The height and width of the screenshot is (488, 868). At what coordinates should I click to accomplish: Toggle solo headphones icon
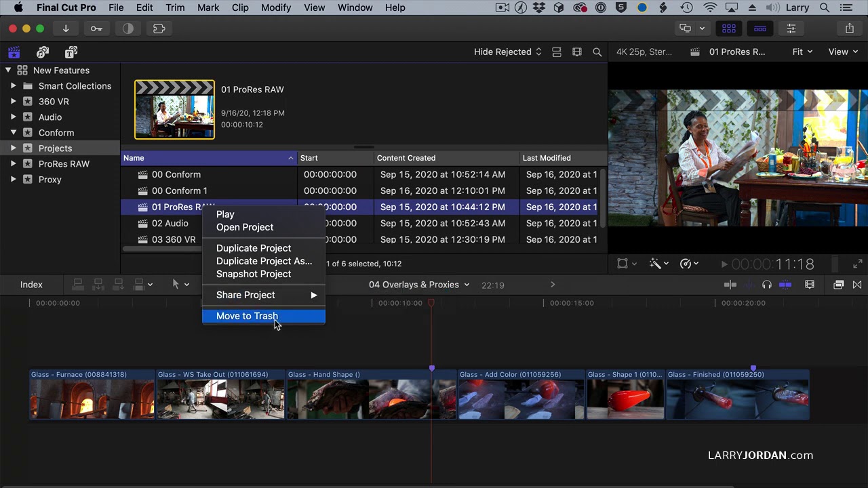767,285
